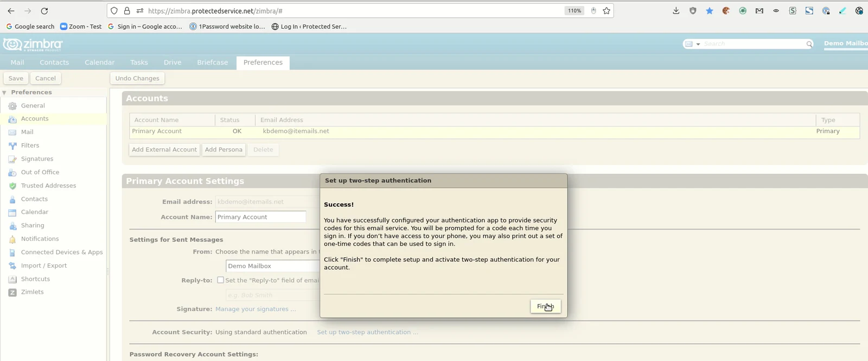Sort by Account Name column header
This screenshot has height=361, width=868.
point(172,120)
